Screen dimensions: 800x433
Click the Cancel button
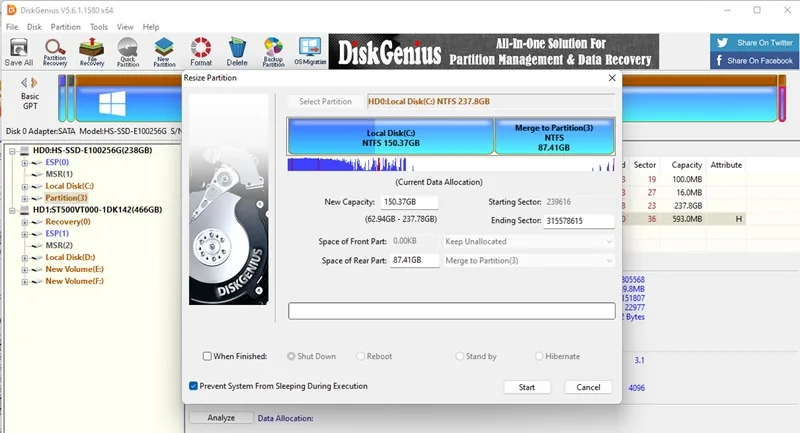(588, 387)
